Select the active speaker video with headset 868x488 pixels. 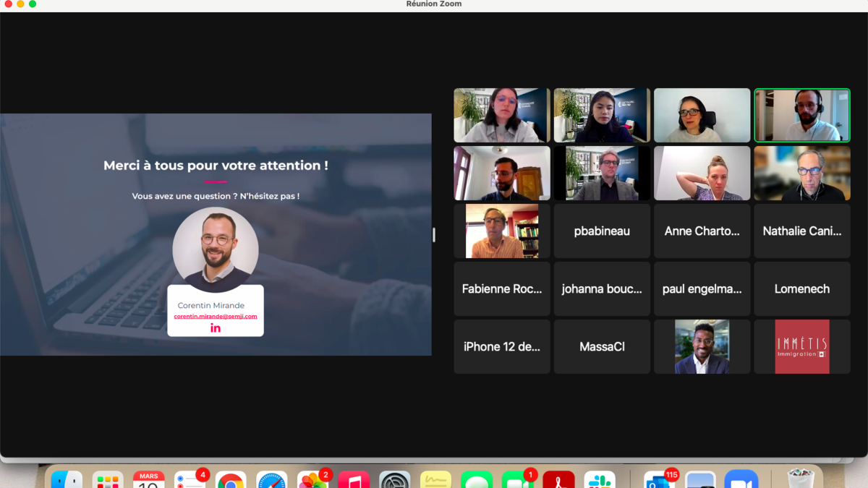[x=801, y=116]
